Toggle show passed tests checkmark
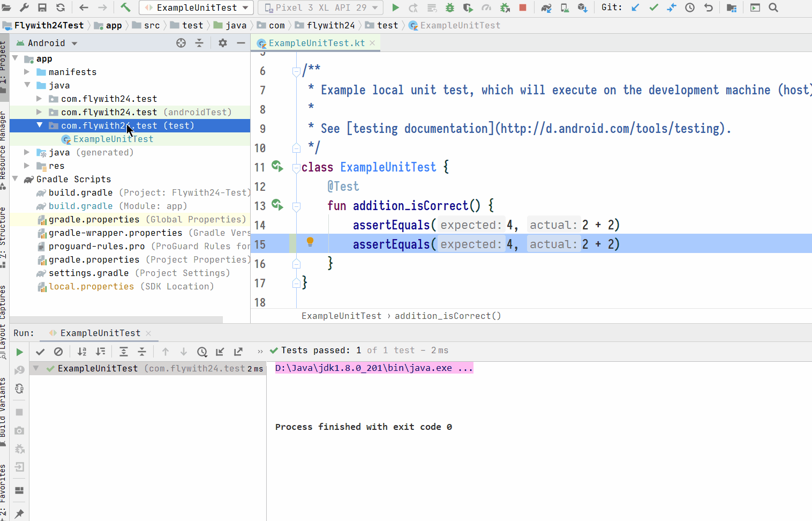 40,352
